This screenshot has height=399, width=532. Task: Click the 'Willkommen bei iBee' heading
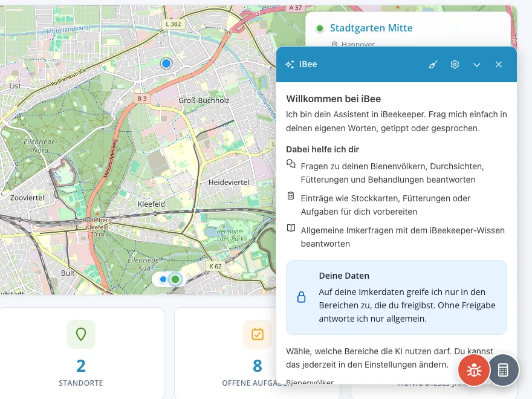[x=334, y=99]
